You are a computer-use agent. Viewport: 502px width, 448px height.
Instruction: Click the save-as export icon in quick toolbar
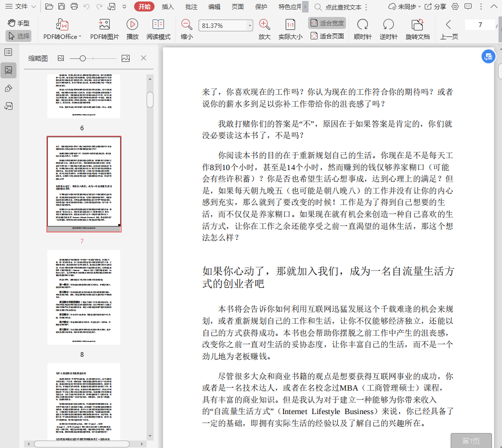click(111, 6)
